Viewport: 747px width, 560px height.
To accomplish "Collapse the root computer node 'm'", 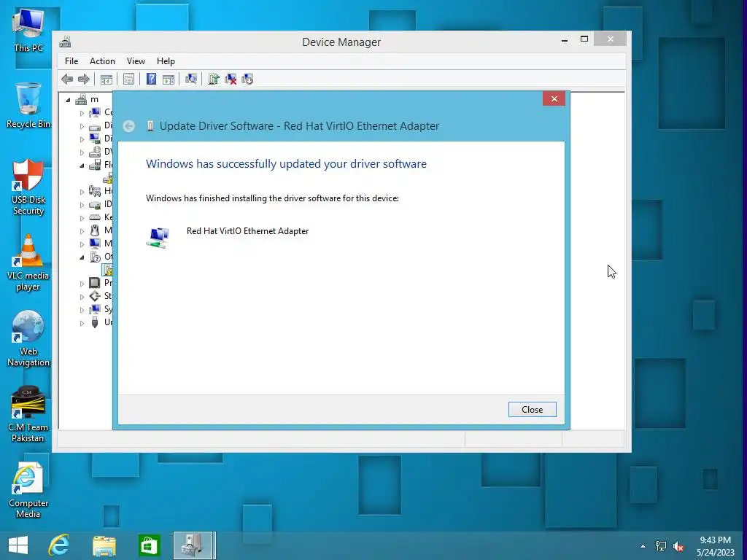I will pos(68,100).
